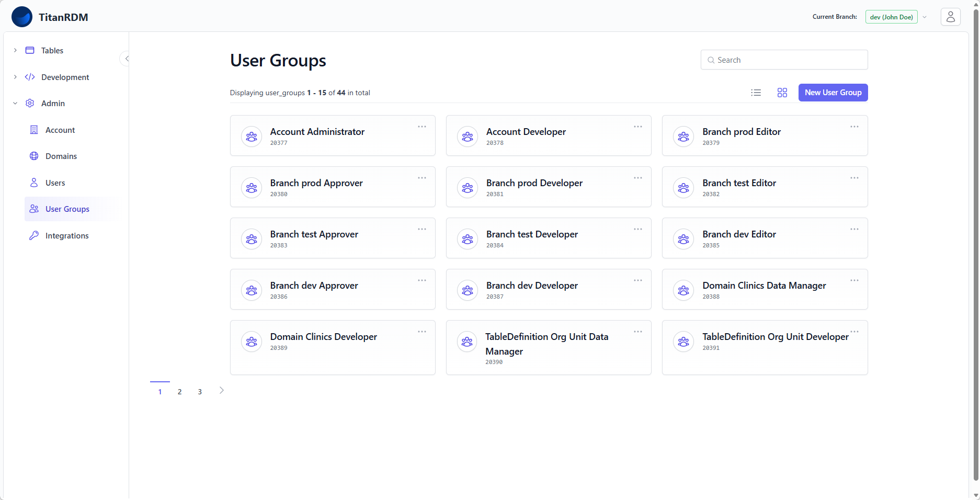Open the Domain Clinics Data Manager group
Image resolution: width=980 pixels, height=500 pixels.
(764, 286)
